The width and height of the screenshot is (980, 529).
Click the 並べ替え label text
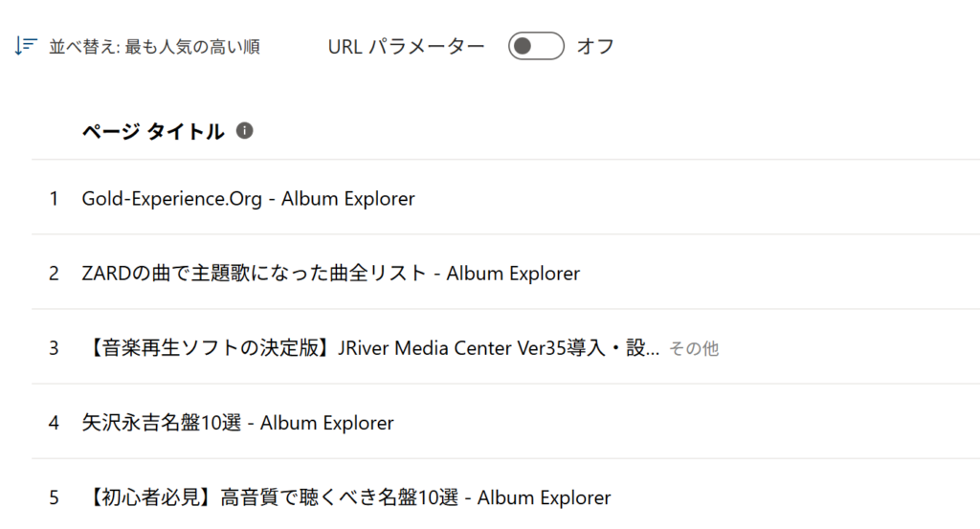tap(78, 47)
